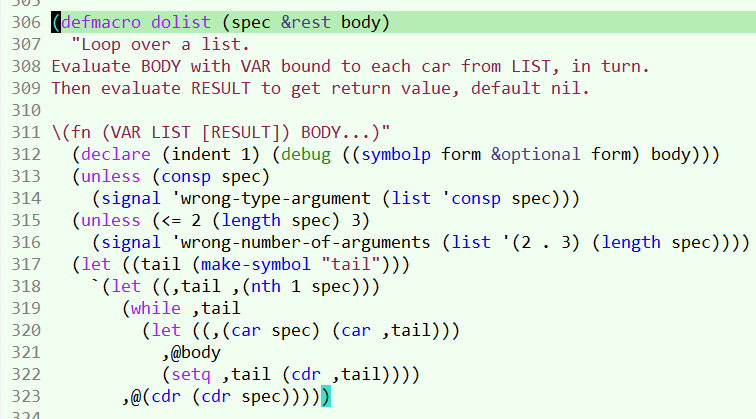Click the highlighted opening parenthesis before defmacro

(x=56, y=22)
